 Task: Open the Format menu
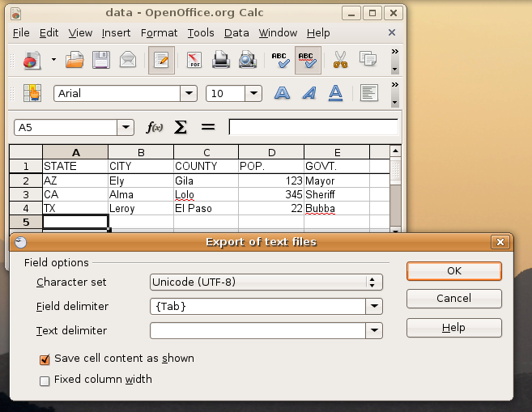(x=159, y=33)
